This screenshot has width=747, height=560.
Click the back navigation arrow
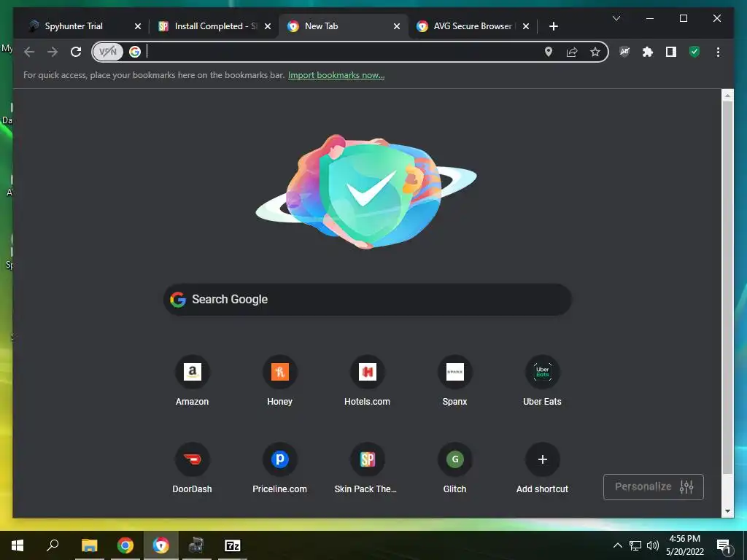tap(29, 52)
